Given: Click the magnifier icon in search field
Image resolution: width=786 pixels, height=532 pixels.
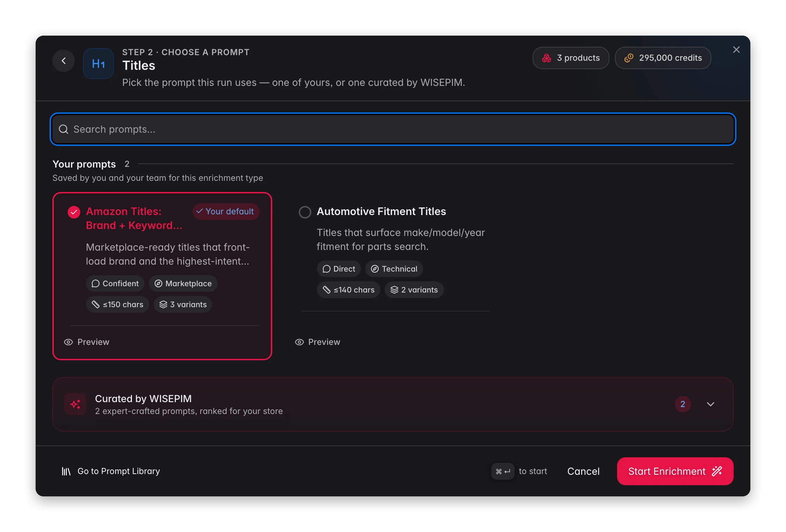Looking at the screenshot, I should 64,129.
